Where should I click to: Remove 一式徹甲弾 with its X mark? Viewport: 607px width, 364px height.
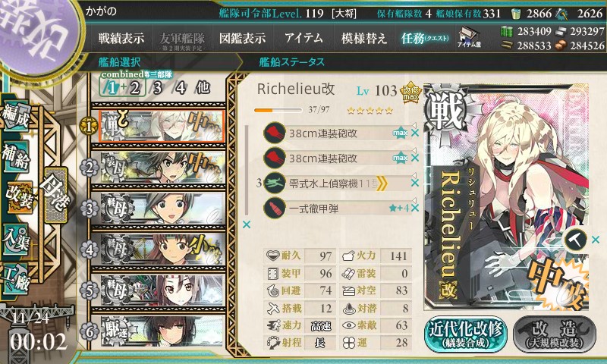[x=415, y=208]
